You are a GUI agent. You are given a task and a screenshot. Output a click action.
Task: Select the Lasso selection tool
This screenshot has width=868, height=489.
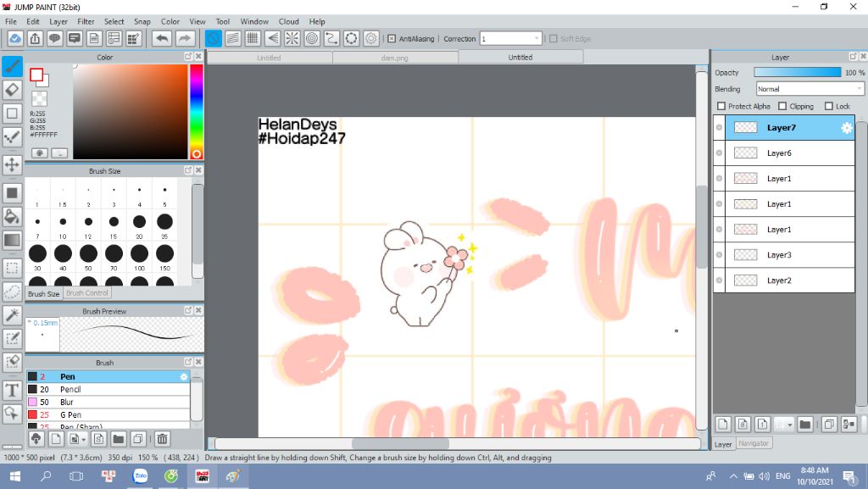tap(12, 292)
